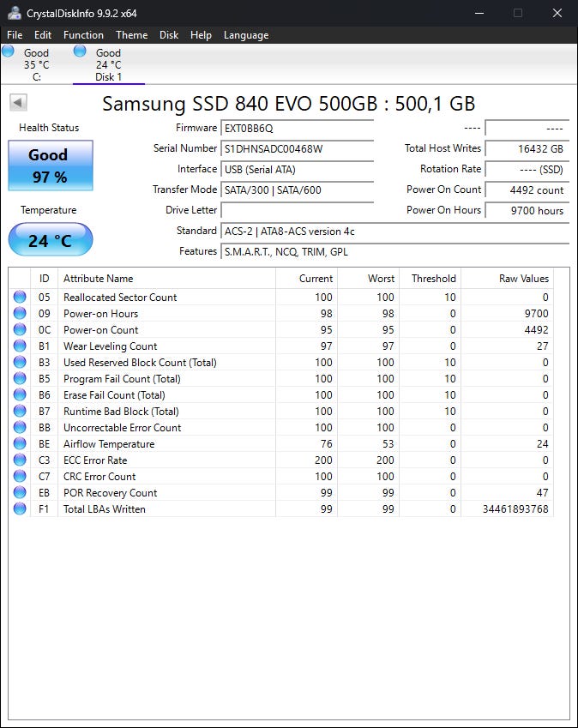This screenshot has width=578, height=728.
Task: Click the previous disk arrow button
Action: (x=18, y=102)
